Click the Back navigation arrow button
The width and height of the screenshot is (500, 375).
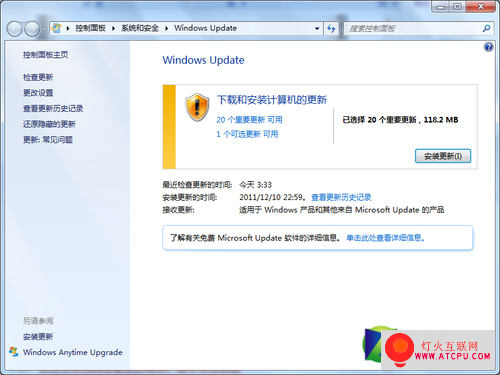(x=15, y=29)
